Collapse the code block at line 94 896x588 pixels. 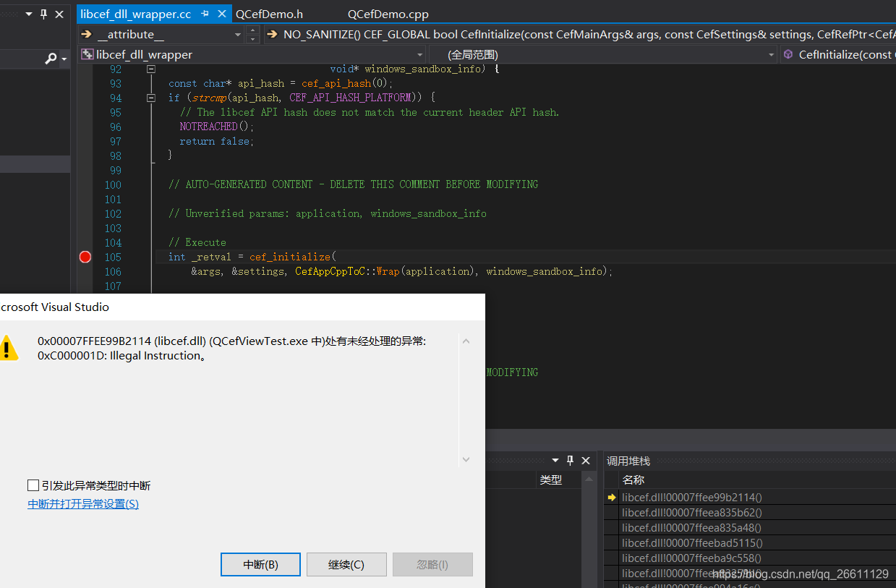point(150,97)
